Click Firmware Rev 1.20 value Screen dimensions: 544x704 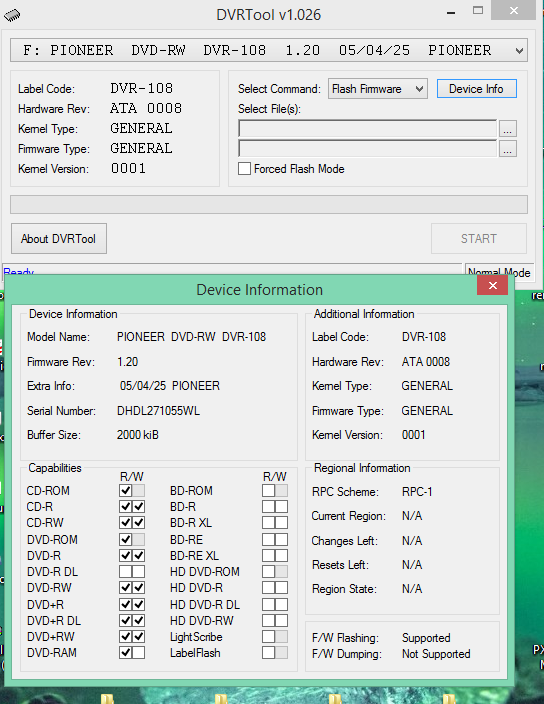127,361
